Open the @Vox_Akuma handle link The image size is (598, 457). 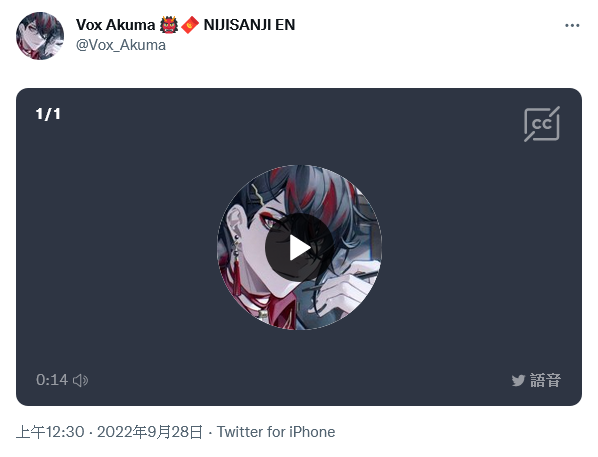[121, 45]
